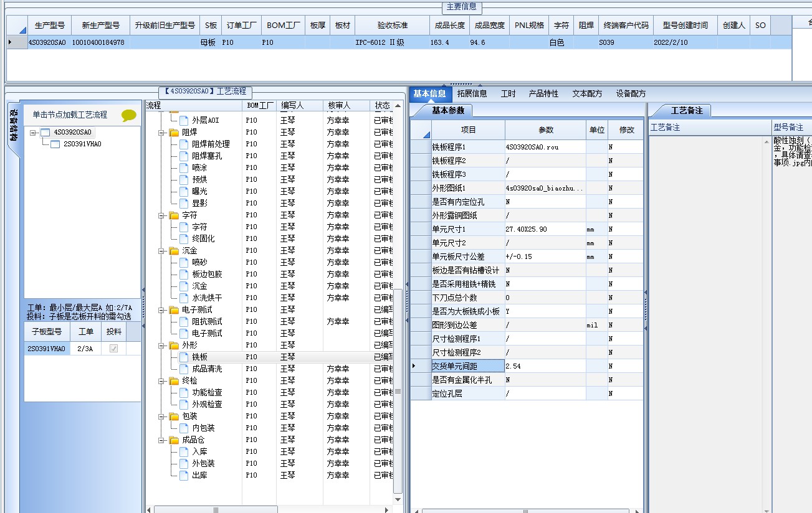Click the document icon beside 成品清洗
812x513 pixels.
tap(184, 369)
